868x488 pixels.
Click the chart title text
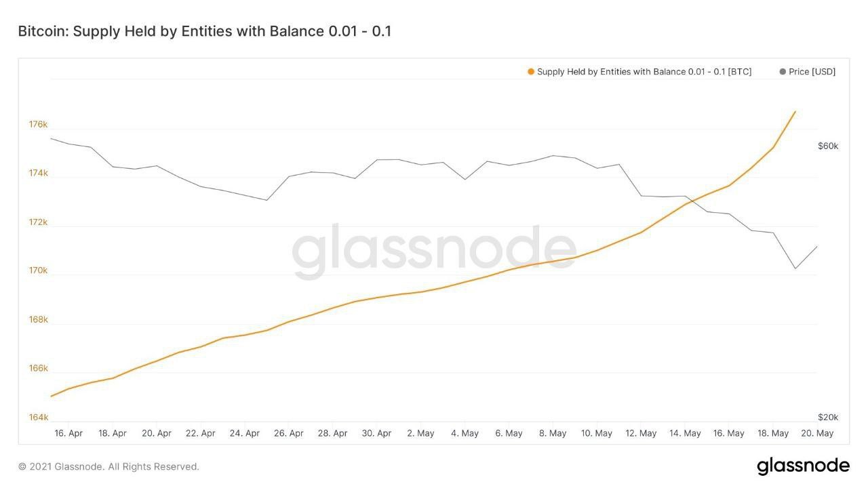click(204, 31)
